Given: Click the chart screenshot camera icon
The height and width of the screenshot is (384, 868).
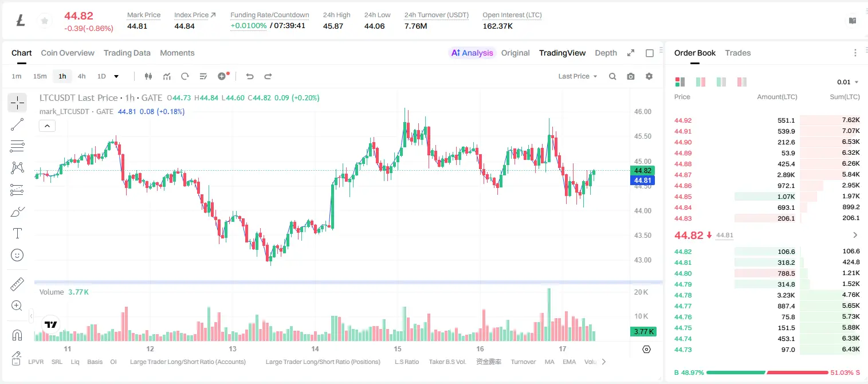Looking at the screenshot, I should [631, 76].
